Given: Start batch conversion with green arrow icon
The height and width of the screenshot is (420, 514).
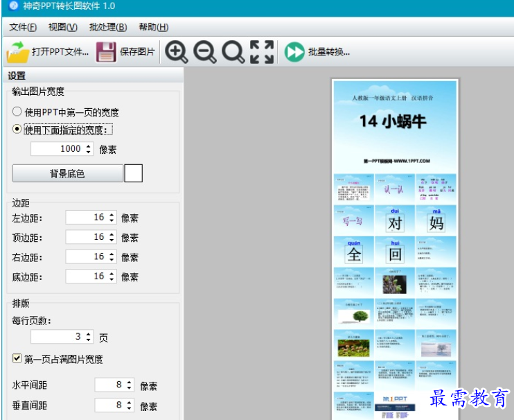Looking at the screenshot, I should tap(294, 52).
